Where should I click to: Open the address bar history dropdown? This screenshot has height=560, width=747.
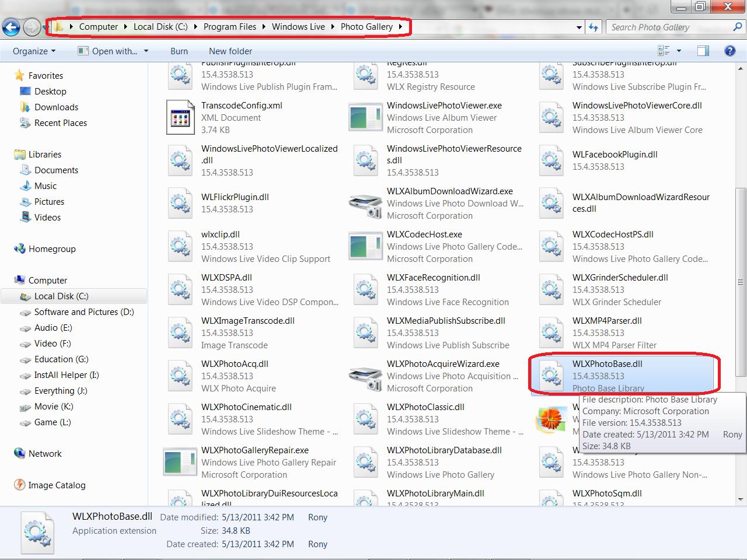579,27
